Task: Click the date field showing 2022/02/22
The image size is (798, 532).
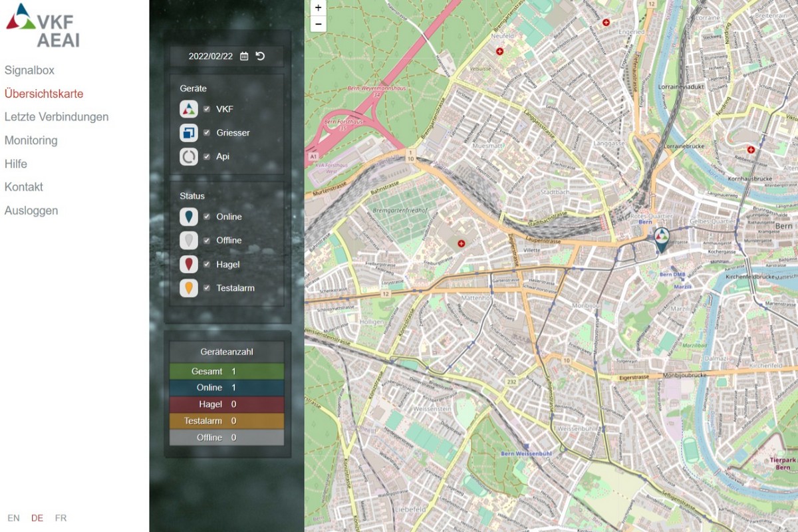Action: 210,57
